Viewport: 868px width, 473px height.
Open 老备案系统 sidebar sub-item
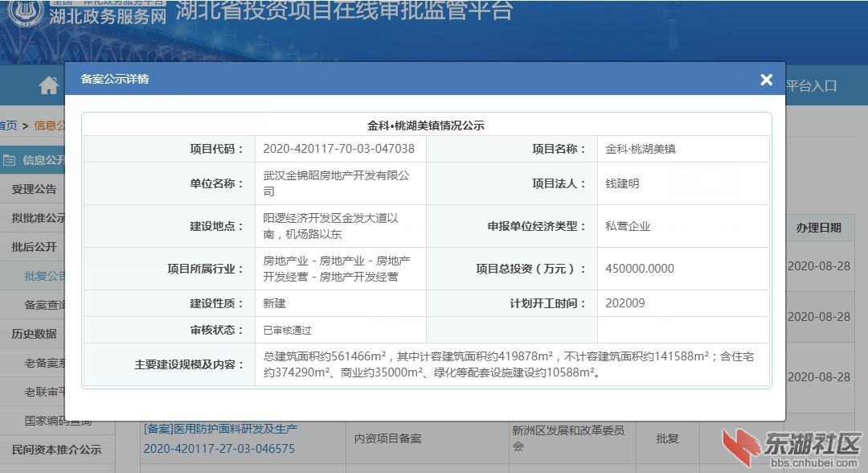tap(45, 363)
